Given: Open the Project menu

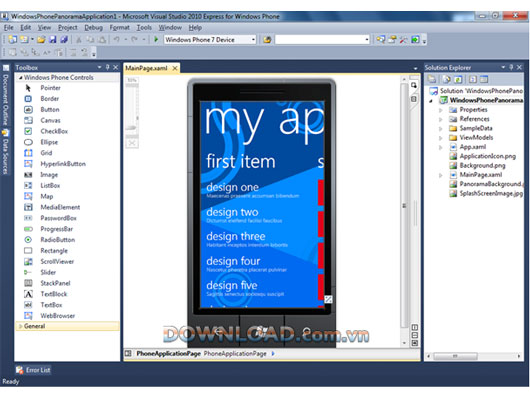Looking at the screenshot, I should (68, 28).
